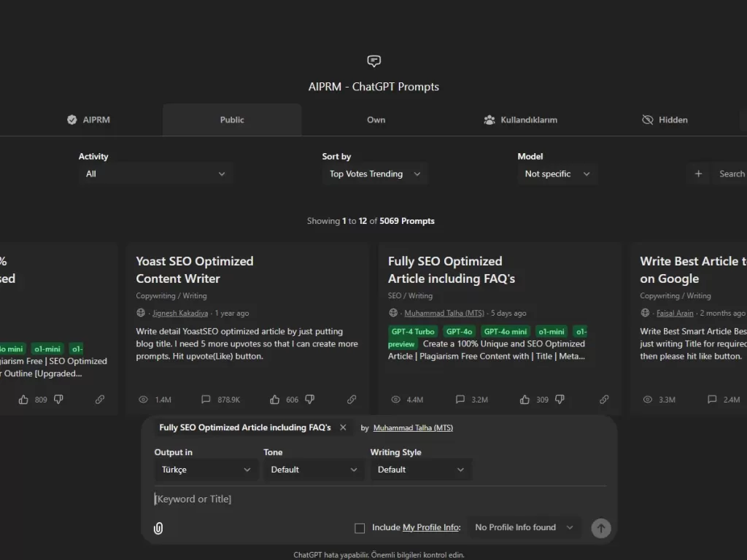747x560 pixels.
Task: Click views eye icon showing 4.4M
Action: tap(395, 400)
